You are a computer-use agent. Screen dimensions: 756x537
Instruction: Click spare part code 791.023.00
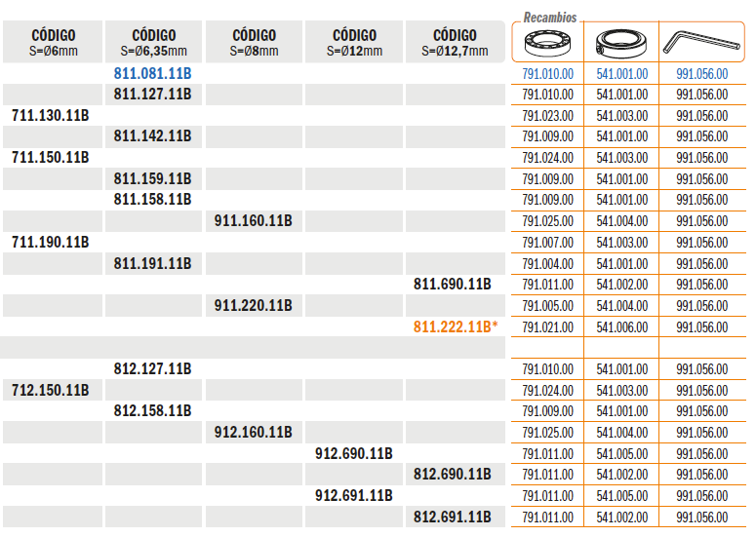[x=548, y=115]
